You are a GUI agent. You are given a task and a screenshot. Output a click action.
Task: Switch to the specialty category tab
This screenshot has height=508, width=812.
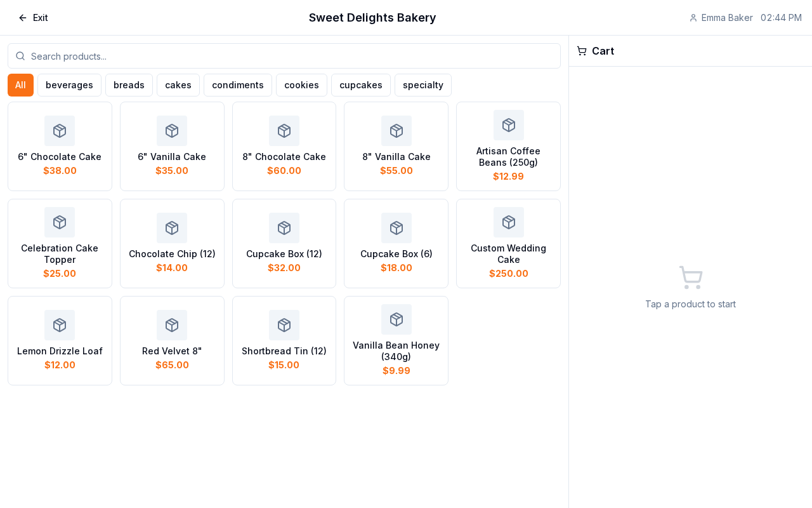pos(422,85)
